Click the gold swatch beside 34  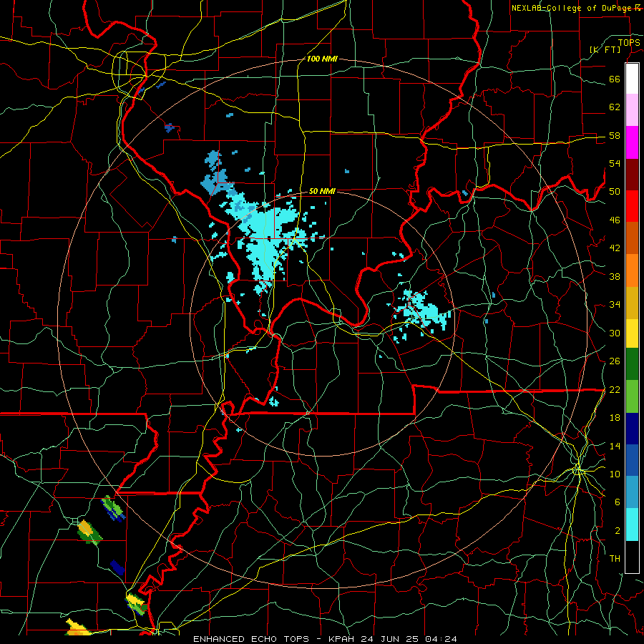632,303
